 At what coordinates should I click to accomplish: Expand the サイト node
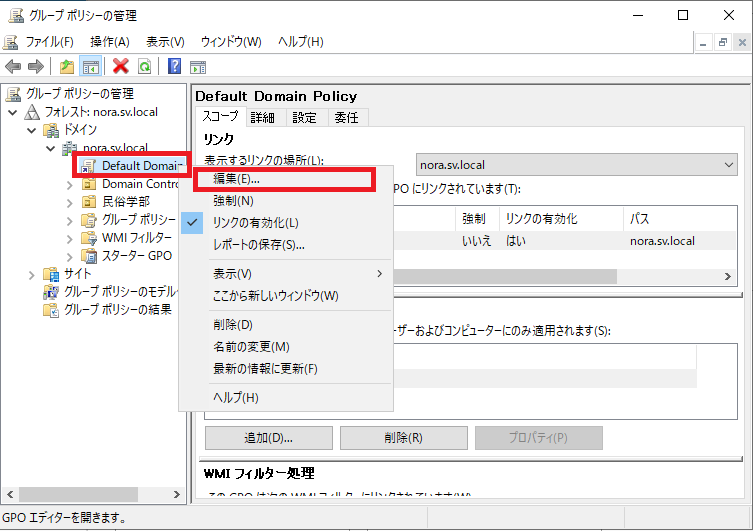pyautogui.click(x=32, y=275)
